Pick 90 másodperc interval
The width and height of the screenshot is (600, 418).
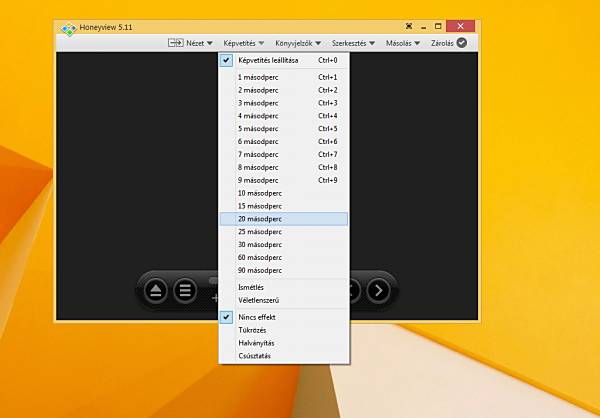tap(284, 271)
